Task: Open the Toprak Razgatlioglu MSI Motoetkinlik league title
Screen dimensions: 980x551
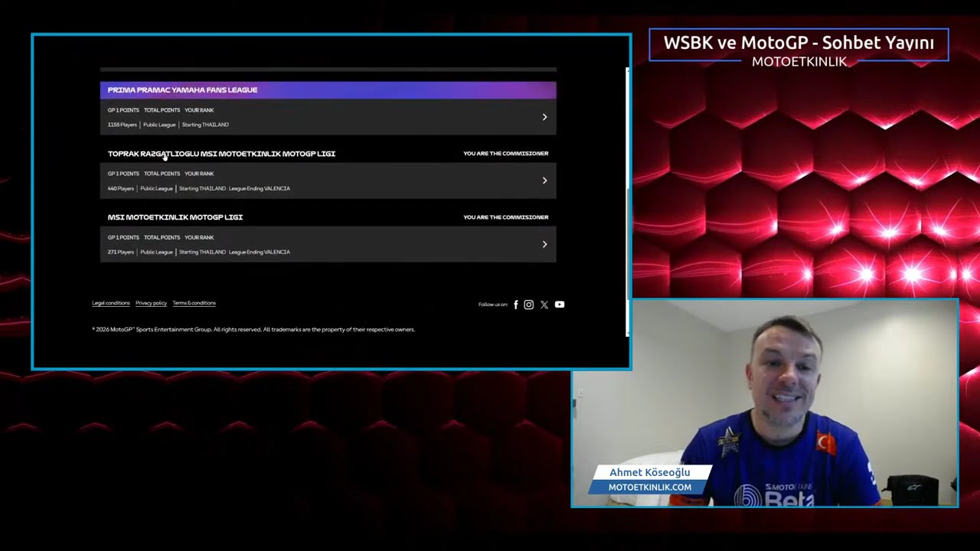Action: click(x=221, y=154)
